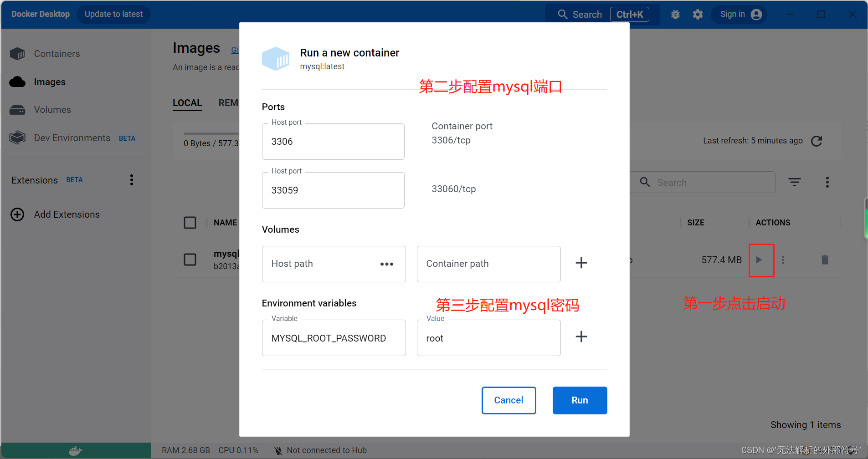Open Extensions three-dot options menu

pos(132,180)
